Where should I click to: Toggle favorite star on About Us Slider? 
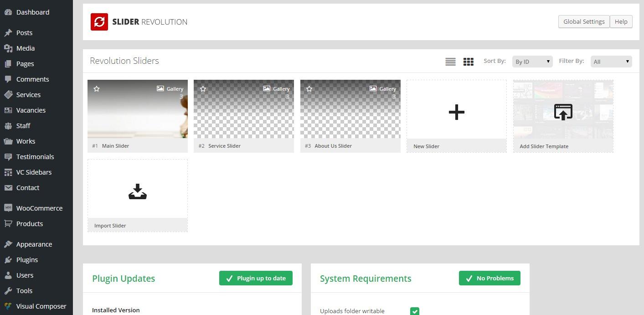coord(309,89)
